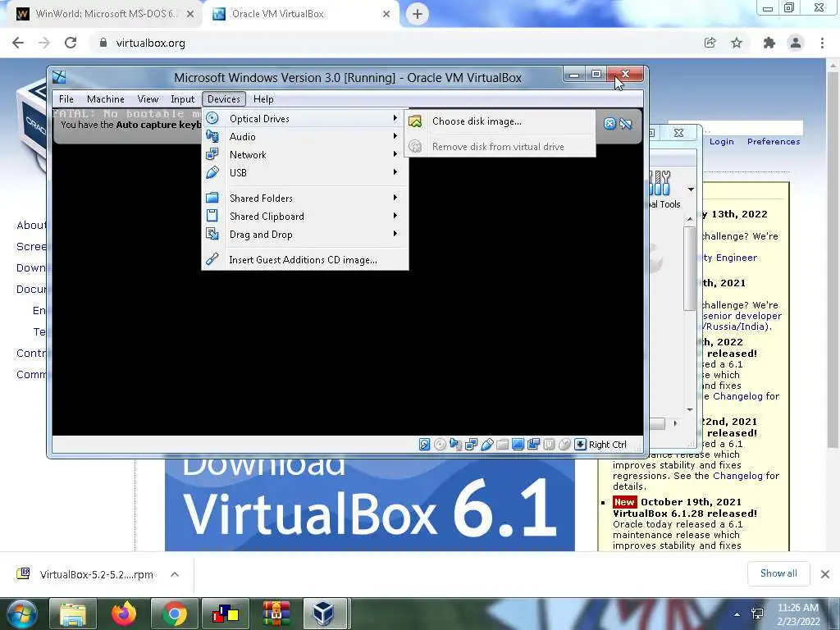The height and width of the screenshot is (630, 840).
Task: Click the Download VirtualBox 6.1 banner
Action: point(370,504)
